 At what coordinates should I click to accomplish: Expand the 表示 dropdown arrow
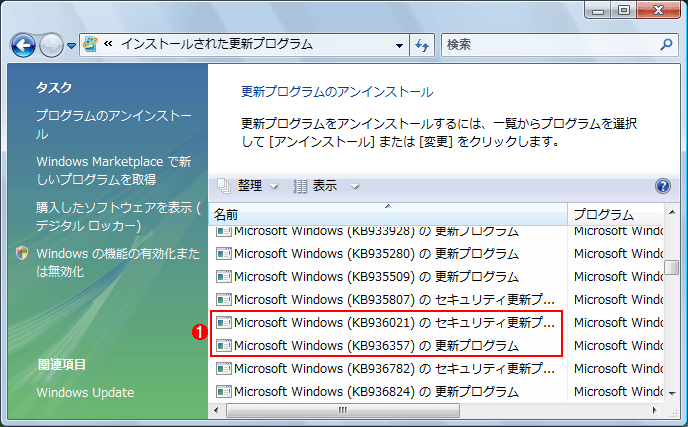(x=355, y=187)
